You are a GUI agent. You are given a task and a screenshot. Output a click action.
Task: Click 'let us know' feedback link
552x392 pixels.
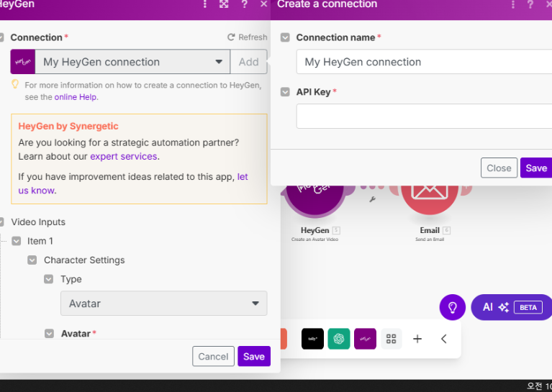[243, 177]
